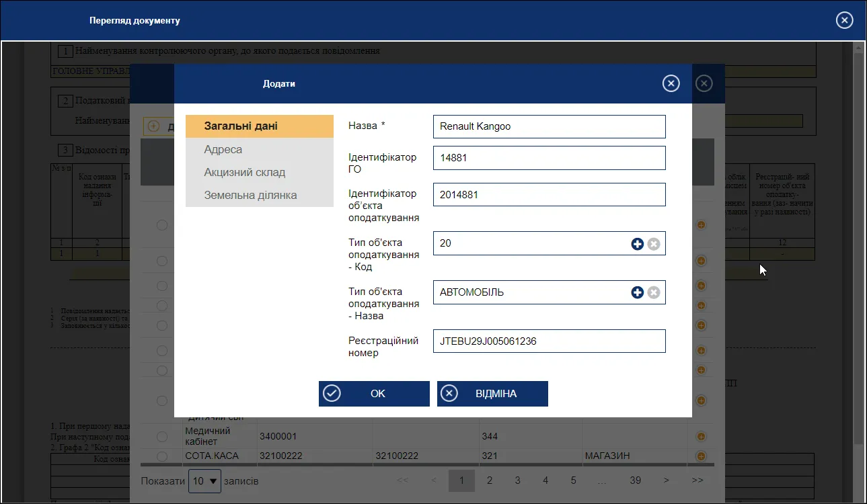867x504 pixels.
Task: Go to next page with > arrow
Action: pyautogui.click(x=666, y=480)
